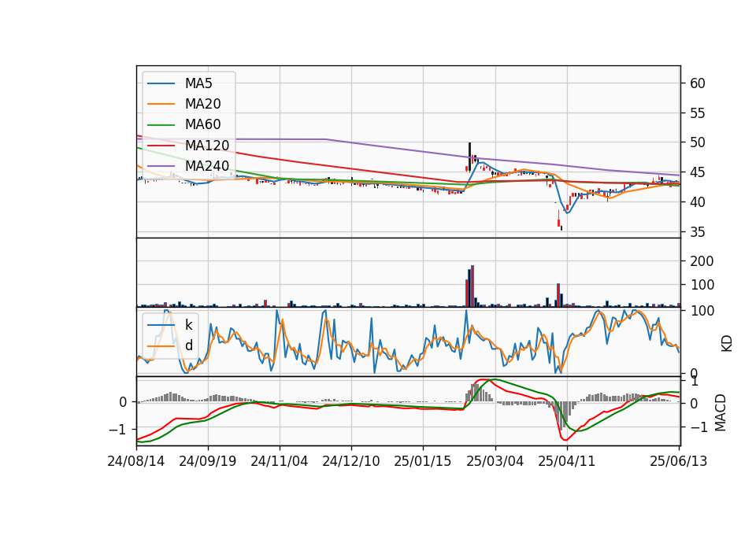Click the 25/04/11 date axis label
Screen dimensions: 756x543
[x=566, y=461]
